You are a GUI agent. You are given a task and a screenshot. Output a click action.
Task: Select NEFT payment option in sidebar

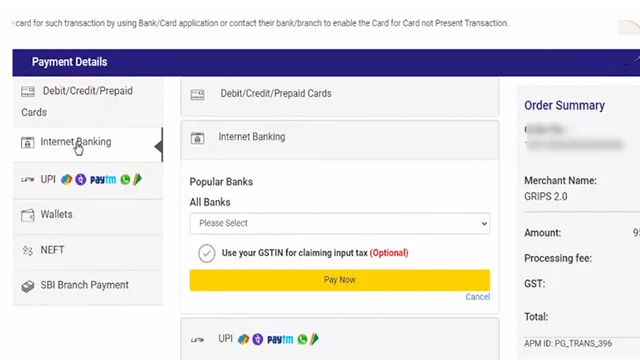88,252
